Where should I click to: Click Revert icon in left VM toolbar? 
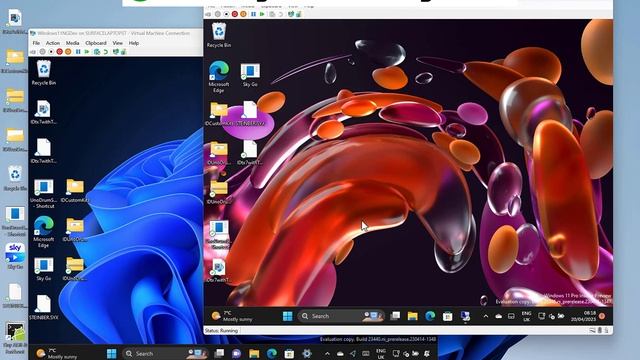coord(106,52)
